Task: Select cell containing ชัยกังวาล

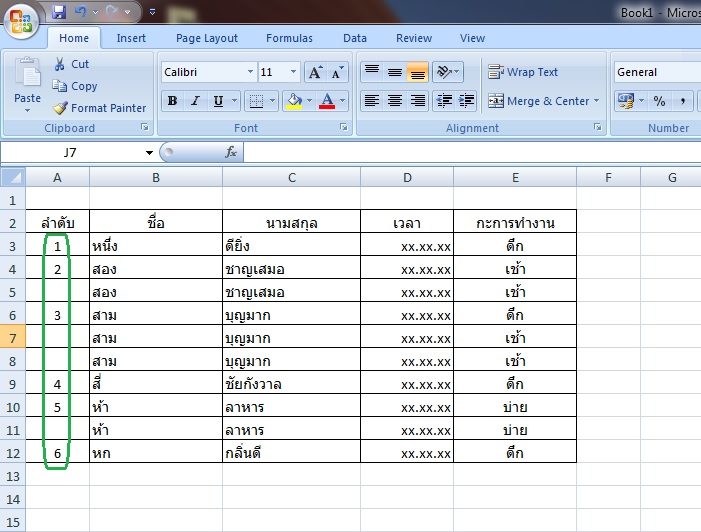Action: [291, 384]
